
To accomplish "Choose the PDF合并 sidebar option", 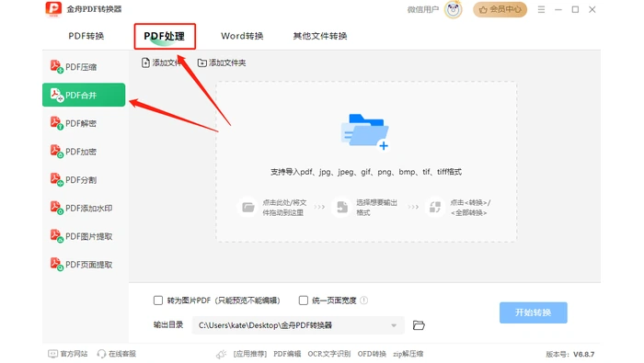I will tap(84, 95).
